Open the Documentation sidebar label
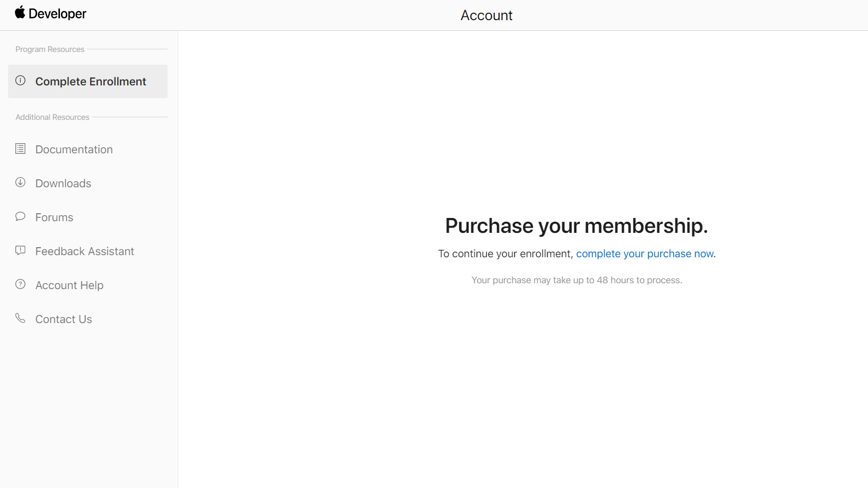 click(74, 150)
